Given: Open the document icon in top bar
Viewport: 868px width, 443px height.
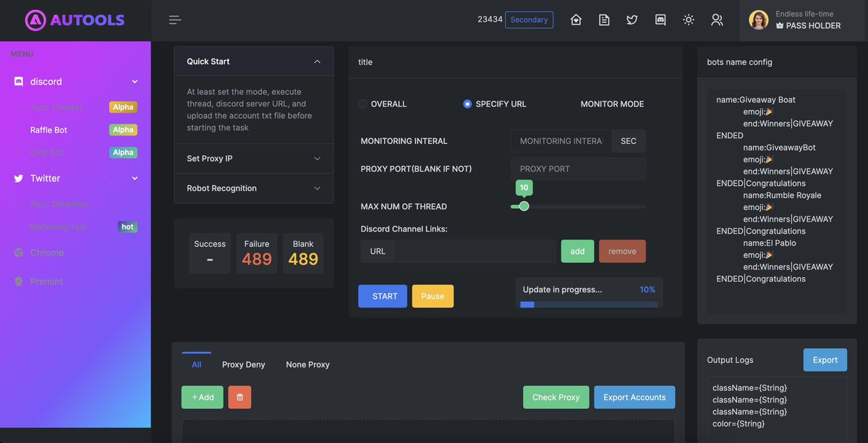Looking at the screenshot, I should click(x=604, y=20).
